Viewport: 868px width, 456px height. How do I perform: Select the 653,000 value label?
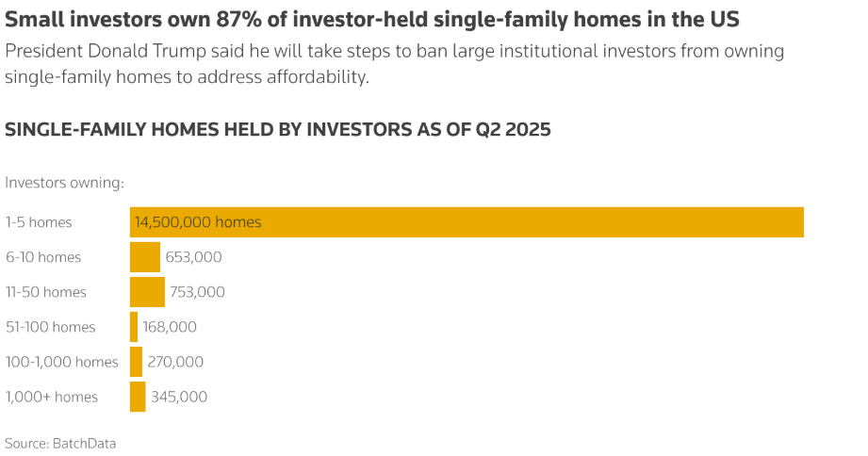[193, 257]
